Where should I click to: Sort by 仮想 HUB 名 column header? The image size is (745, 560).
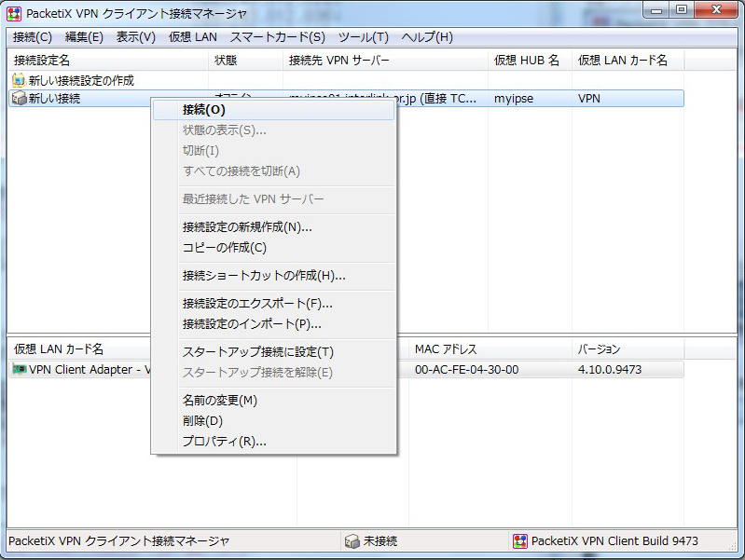click(526, 60)
